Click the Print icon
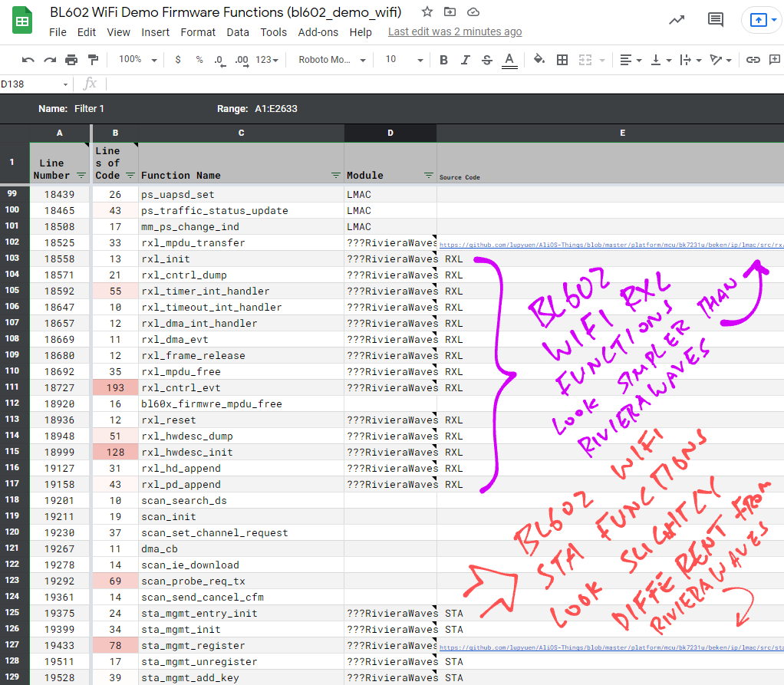Viewport: 784px width, 685px height. coord(71,60)
